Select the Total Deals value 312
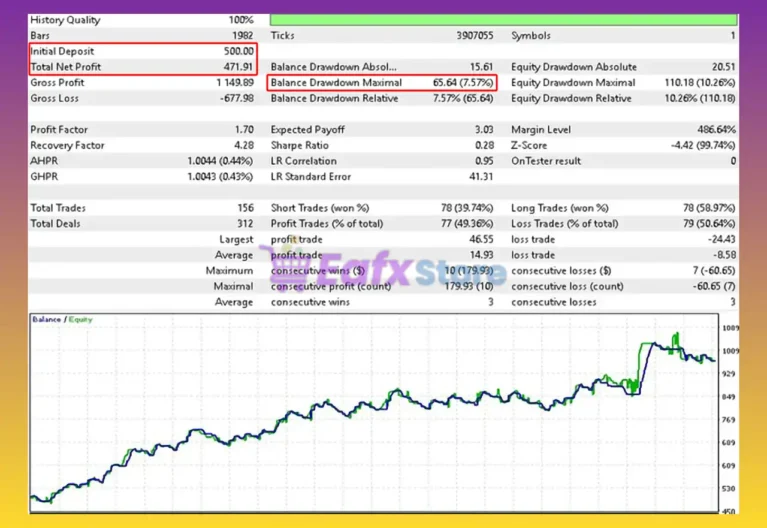Screen dimensions: 767x528 click(x=246, y=224)
